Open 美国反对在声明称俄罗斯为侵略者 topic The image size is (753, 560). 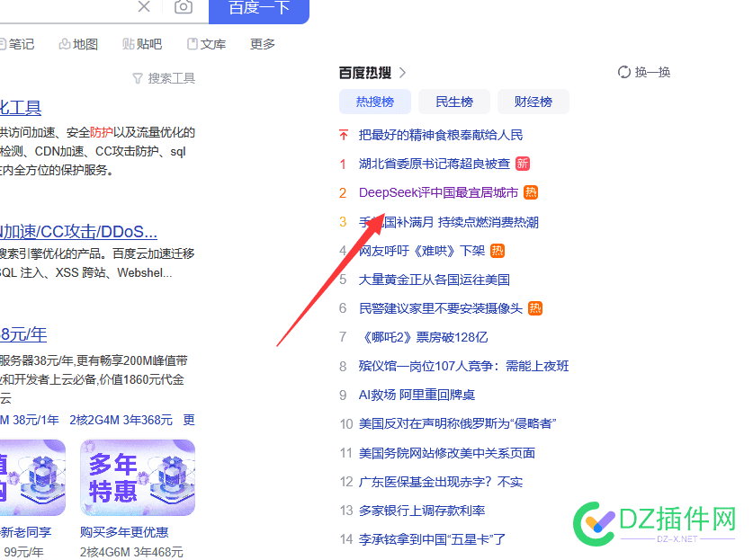click(458, 423)
